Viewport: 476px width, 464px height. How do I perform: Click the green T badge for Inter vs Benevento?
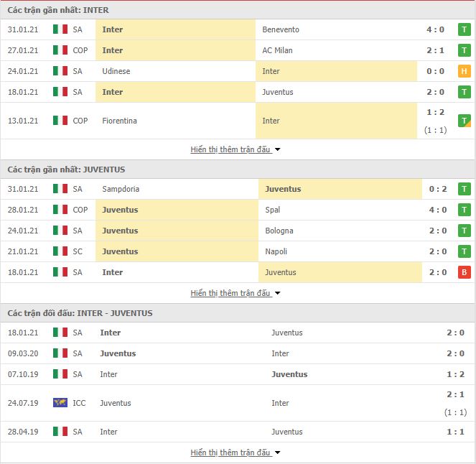[x=465, y=29]
